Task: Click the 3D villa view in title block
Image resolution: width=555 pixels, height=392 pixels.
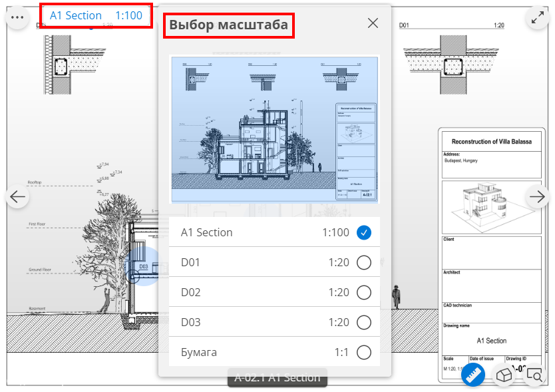Action: coord(491,207)
